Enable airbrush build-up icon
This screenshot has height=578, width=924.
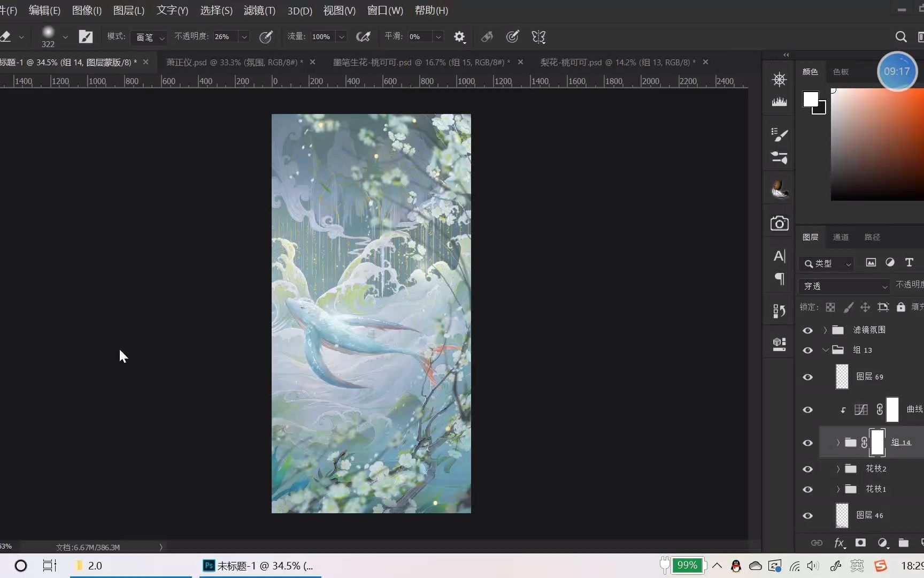(x=364, y=36)
